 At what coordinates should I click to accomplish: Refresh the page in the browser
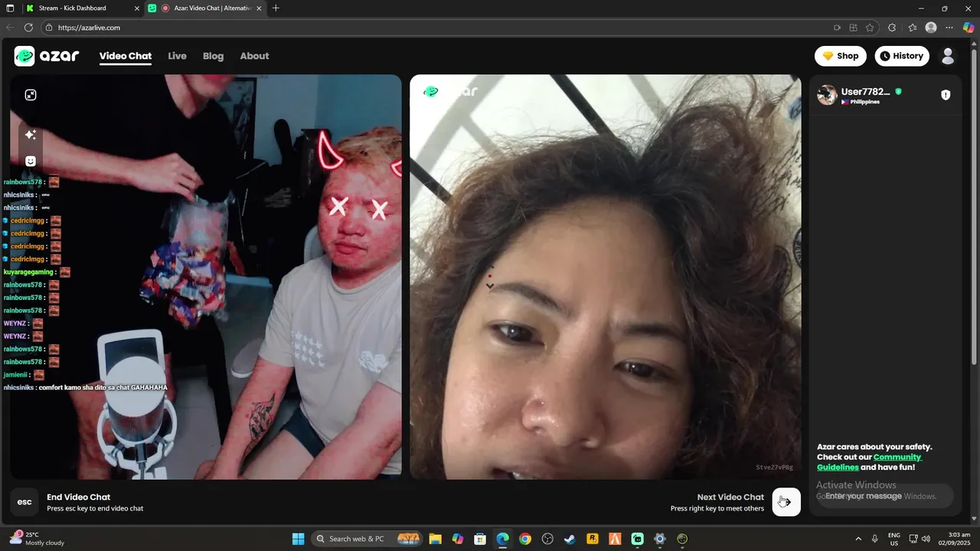[x=28, y=28]
